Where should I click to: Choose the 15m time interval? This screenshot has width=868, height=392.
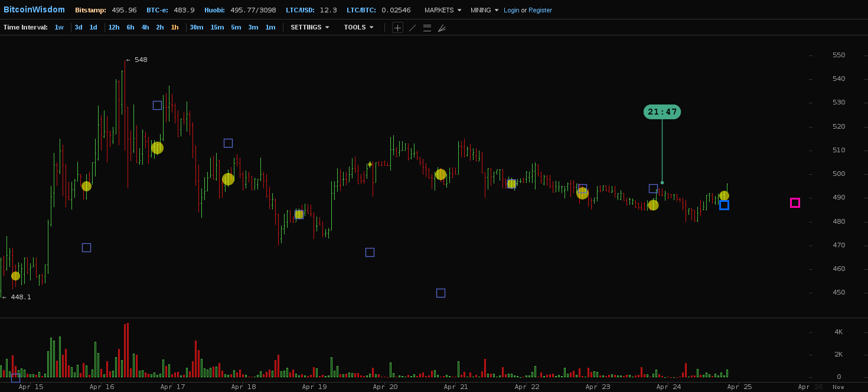pyautogui.click(x=217, y=27)
